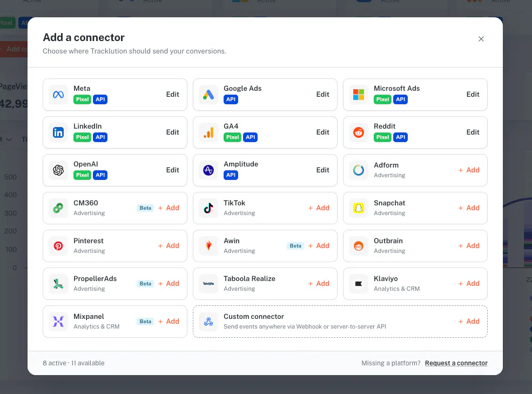The height and width of the screenshot is (394, 532).
Task: Click the CM360 logo icon
Action: (58, 208)
